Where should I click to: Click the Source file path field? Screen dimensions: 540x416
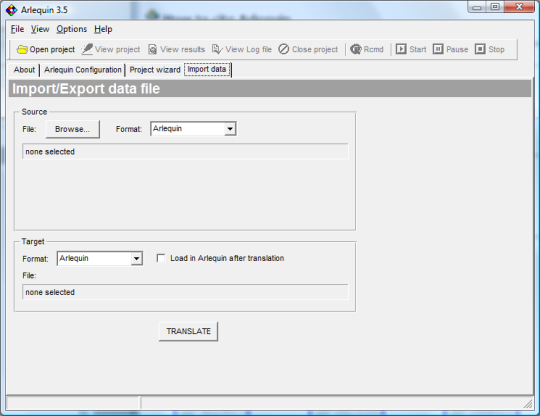click(x=185, y=152)
